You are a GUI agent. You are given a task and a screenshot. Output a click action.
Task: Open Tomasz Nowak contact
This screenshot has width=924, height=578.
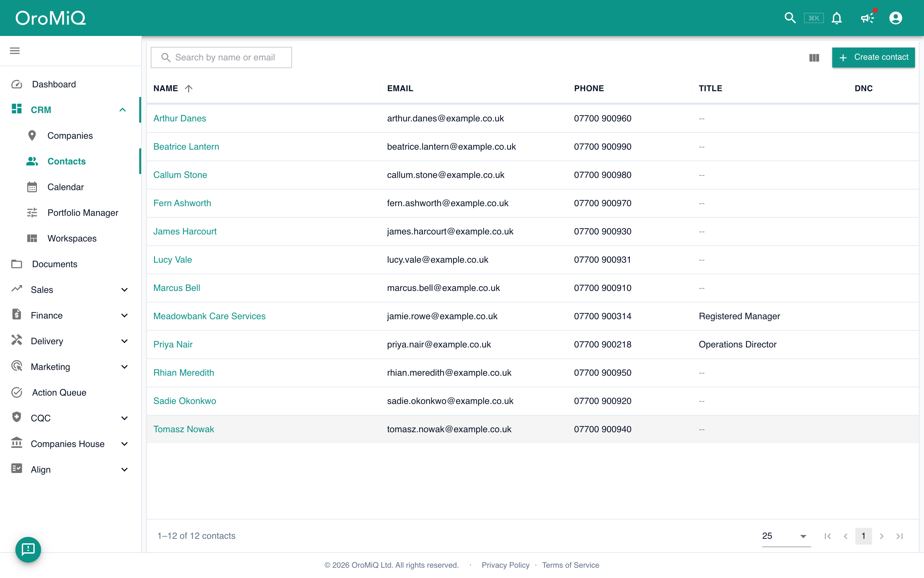[184, 429]
